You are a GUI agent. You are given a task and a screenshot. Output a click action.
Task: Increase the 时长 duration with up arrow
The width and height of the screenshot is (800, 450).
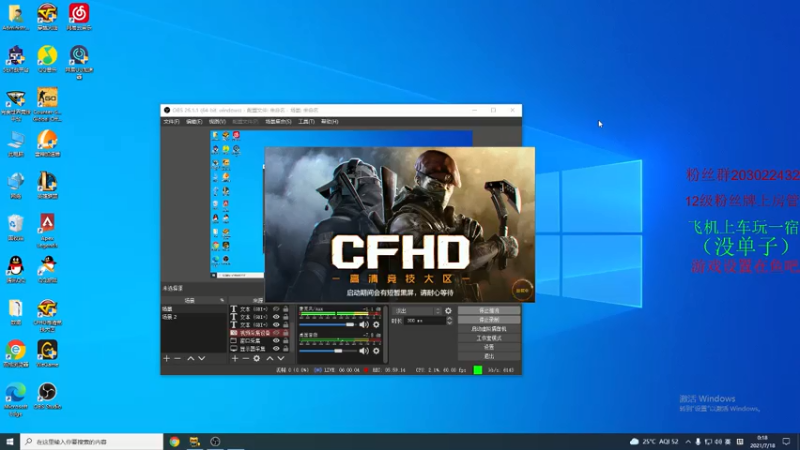[x=449, y=318]
